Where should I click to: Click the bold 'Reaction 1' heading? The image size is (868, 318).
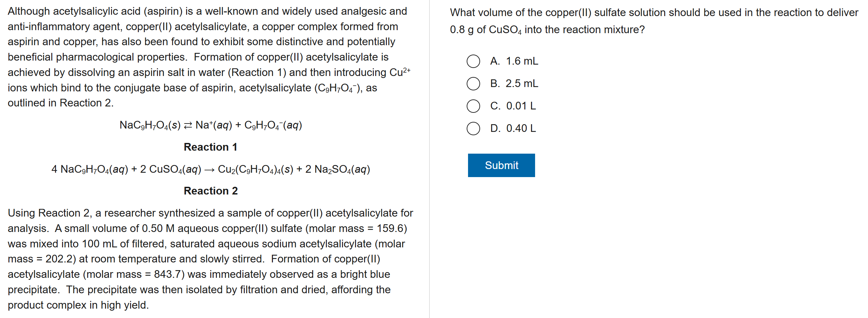(210, 147)
